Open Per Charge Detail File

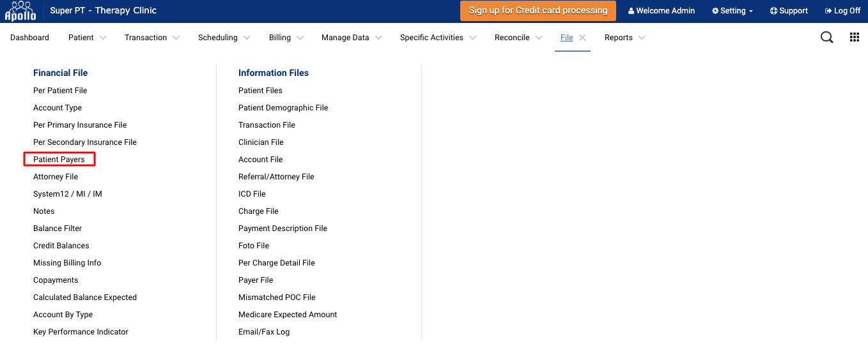pos(277,263)
